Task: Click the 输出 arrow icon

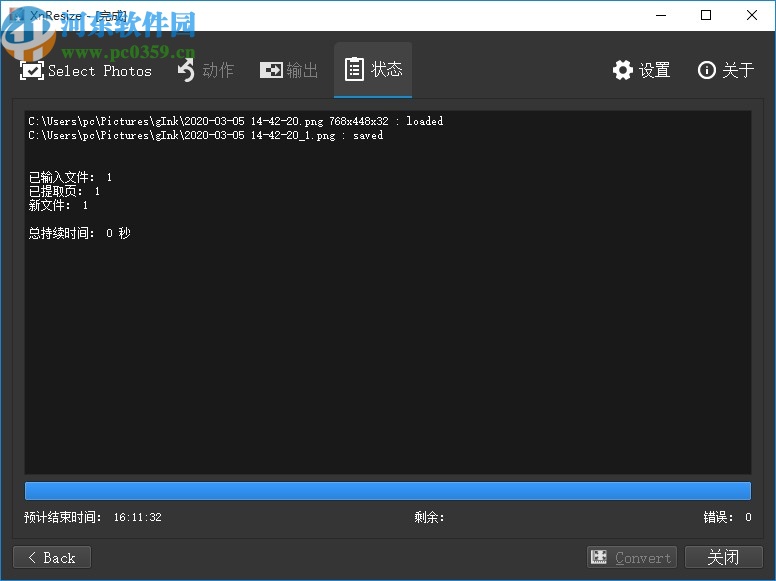Action: point(271,70)
